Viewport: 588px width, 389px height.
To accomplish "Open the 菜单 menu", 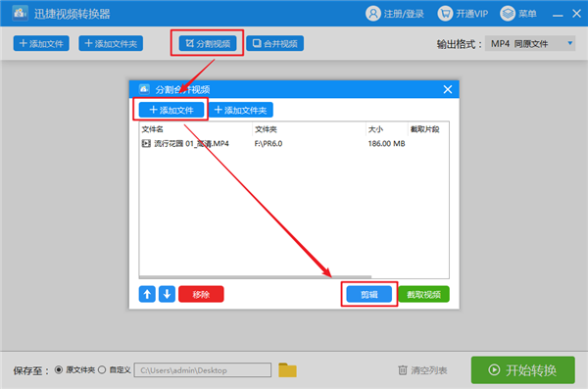I will pyautogui.click(x=518, y=14).
